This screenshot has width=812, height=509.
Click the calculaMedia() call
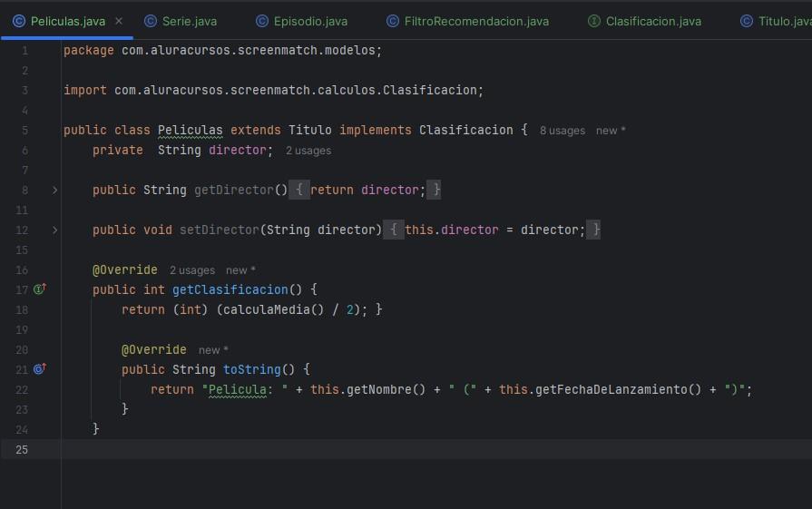(x=274, y=310)
